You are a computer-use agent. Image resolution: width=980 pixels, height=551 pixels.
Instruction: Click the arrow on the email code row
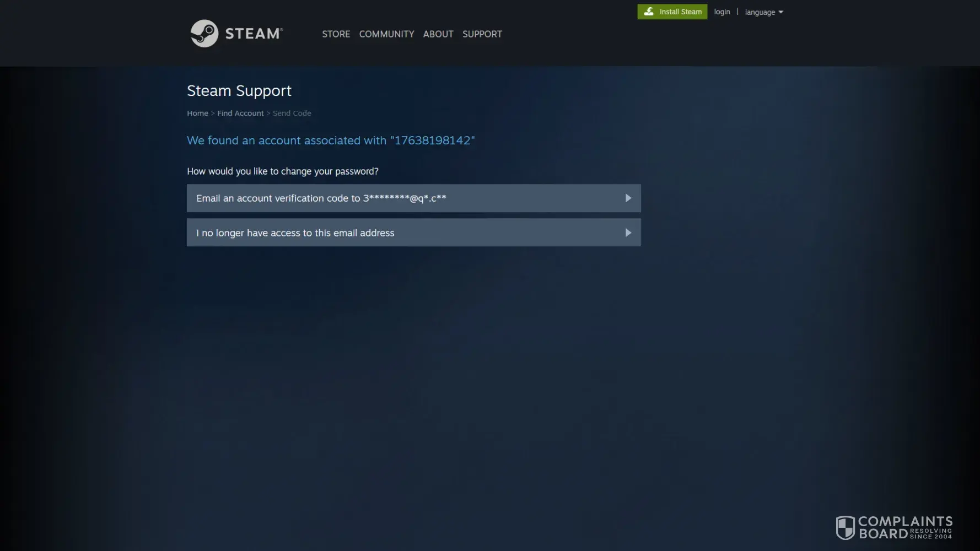(628, 198)
